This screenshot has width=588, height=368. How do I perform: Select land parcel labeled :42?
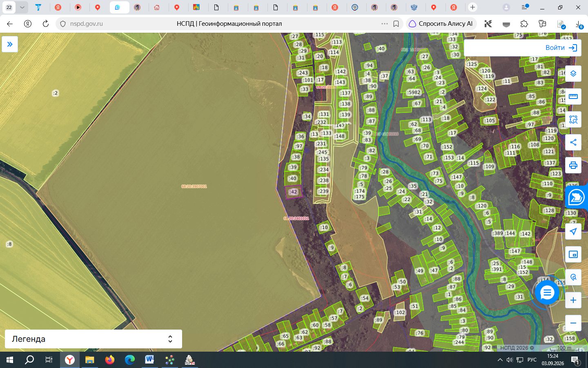tap(293, 192)
